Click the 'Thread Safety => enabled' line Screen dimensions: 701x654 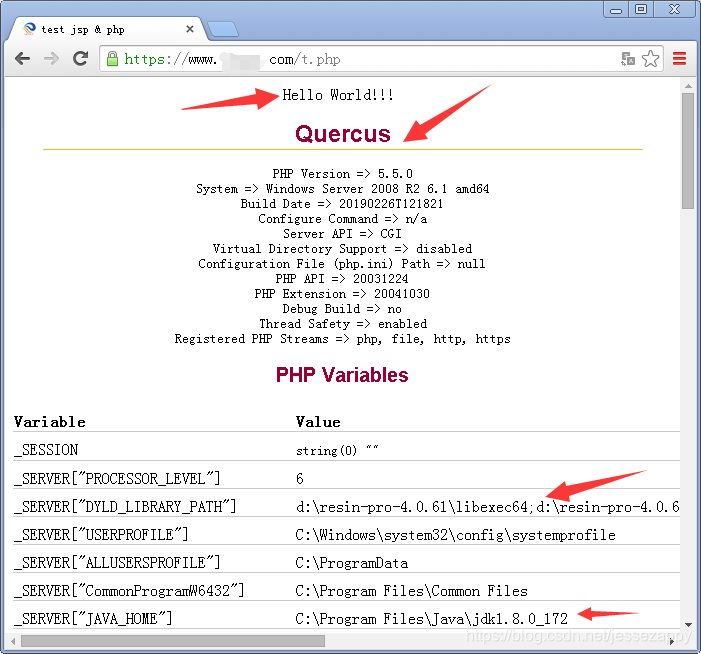(343, 324)
